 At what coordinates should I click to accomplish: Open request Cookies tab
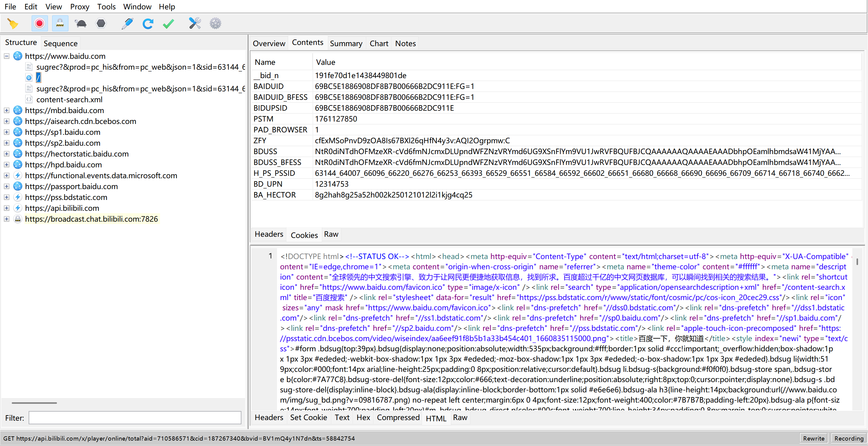click(x=304, y=235)
